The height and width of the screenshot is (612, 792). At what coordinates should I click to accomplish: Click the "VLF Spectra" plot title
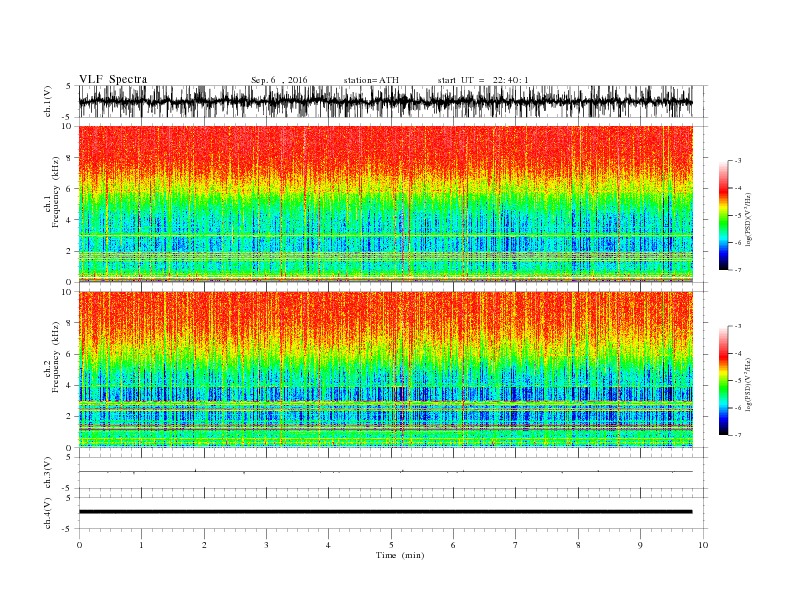(x=113, y=79)
